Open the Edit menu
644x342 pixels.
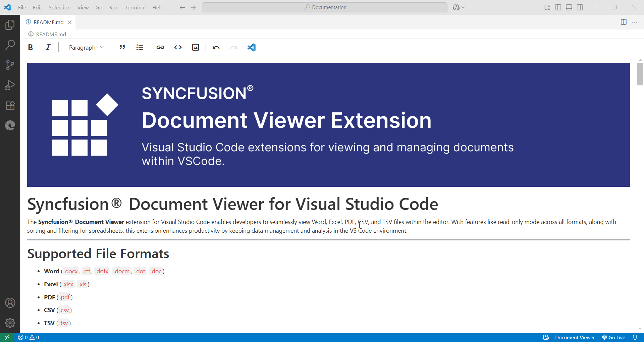(x=37, y=7)
